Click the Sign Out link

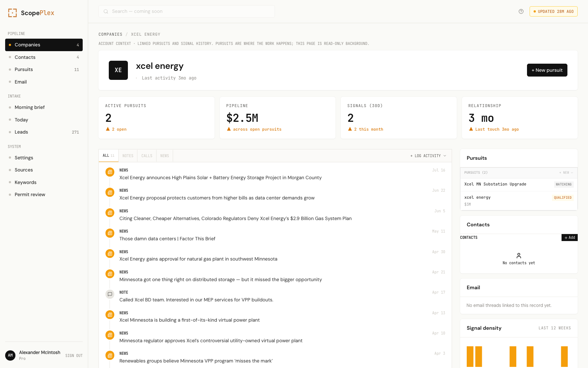coord(74,356)
